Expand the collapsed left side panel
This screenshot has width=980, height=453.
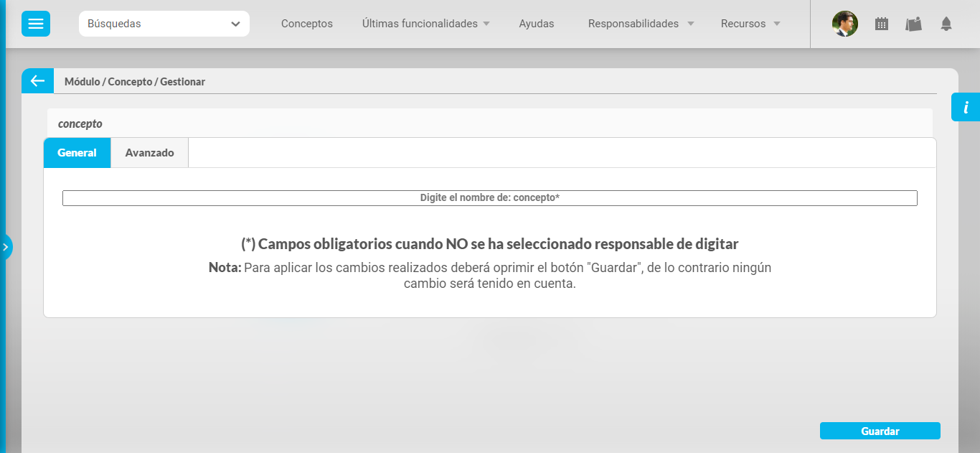pyautogui.click(x=6, y=247)
